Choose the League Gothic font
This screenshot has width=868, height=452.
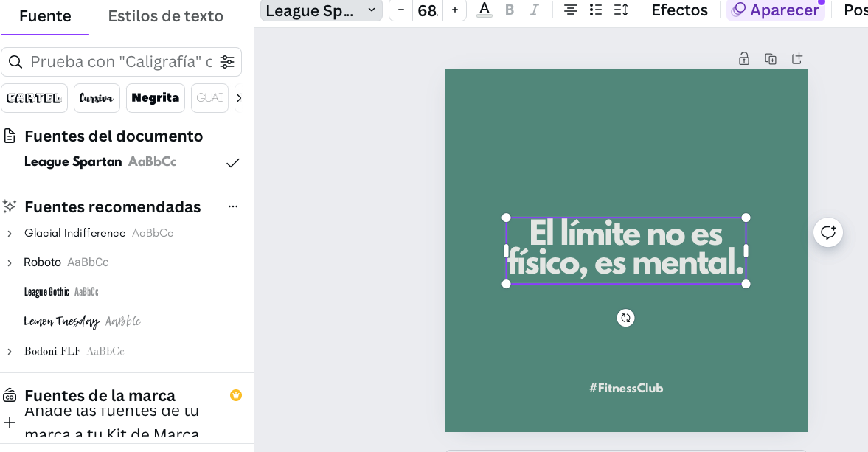[x=61, y=291]
